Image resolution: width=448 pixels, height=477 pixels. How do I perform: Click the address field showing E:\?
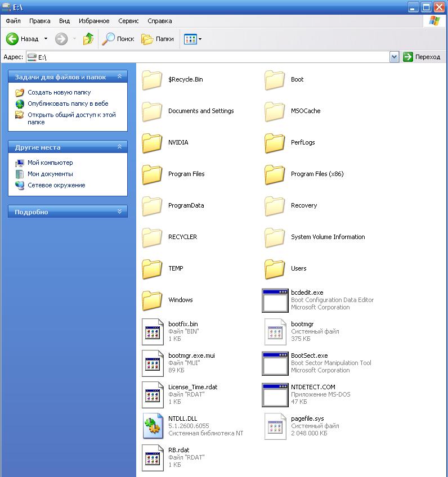click(x=208, y=57)
